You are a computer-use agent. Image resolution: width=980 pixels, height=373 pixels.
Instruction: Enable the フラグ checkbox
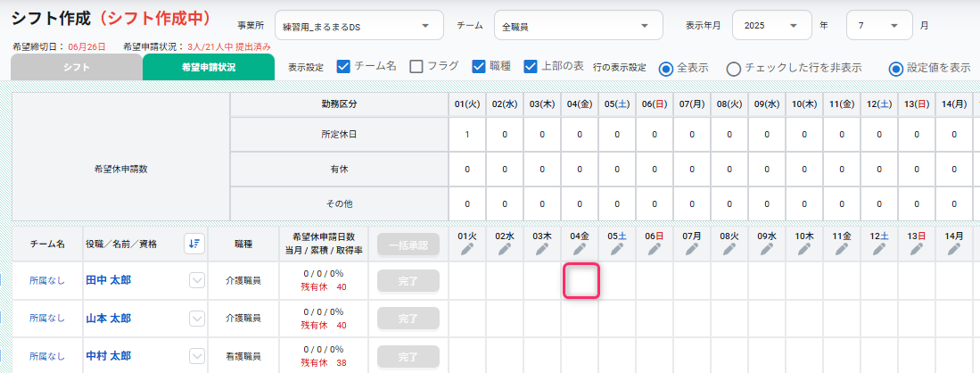pos(416,66)
